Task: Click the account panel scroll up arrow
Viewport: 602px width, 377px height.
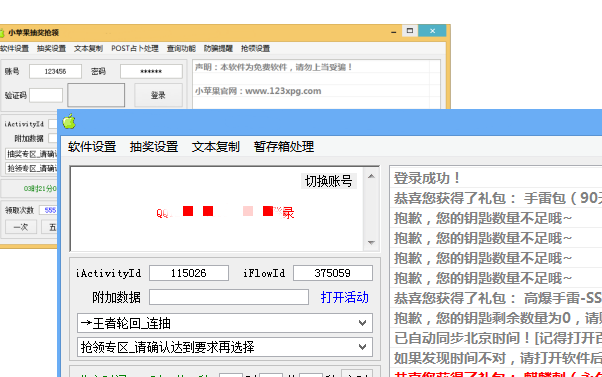Action: 371,176
